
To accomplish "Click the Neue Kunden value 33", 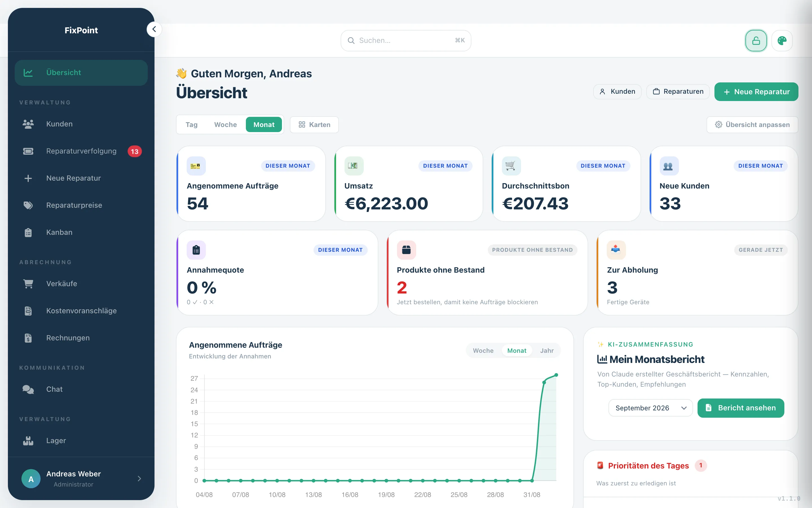I will click(x=670, y=203).
